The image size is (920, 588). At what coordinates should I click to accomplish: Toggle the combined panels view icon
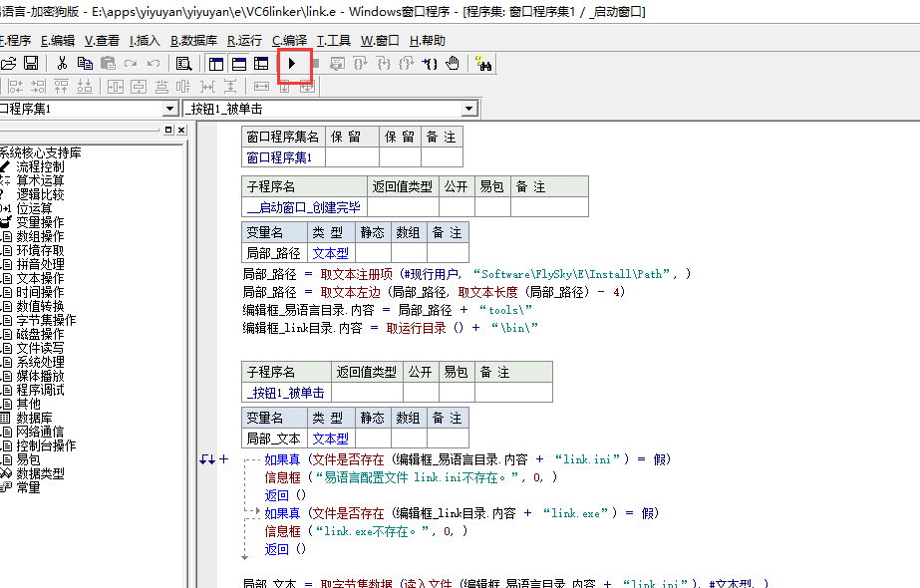pos(261,64)
